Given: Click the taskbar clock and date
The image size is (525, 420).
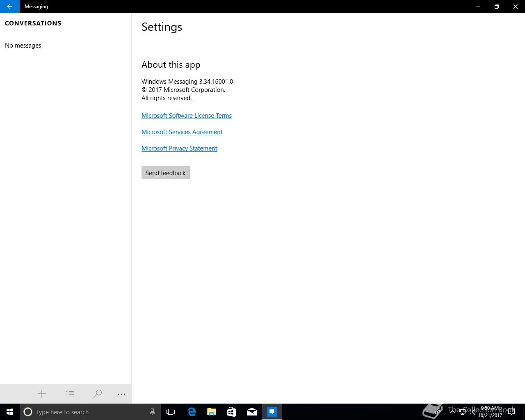Looking at the screenshot, I should click(490, 412).
